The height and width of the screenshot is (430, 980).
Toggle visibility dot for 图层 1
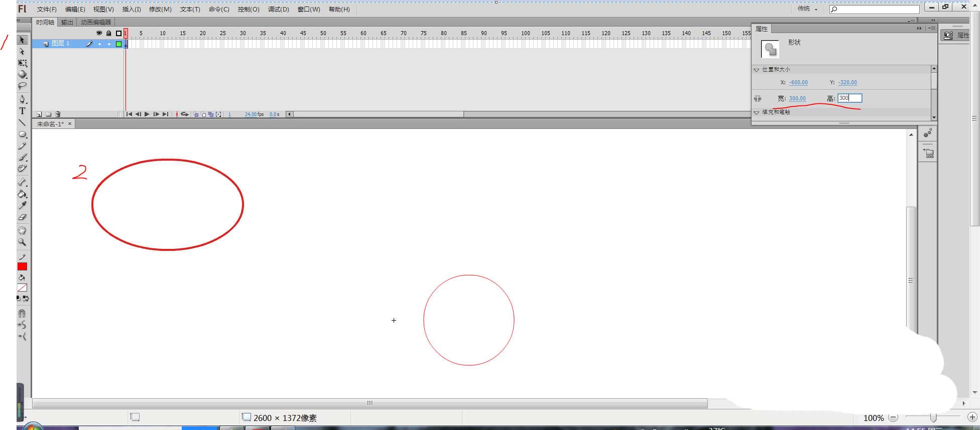coord(99,44)
